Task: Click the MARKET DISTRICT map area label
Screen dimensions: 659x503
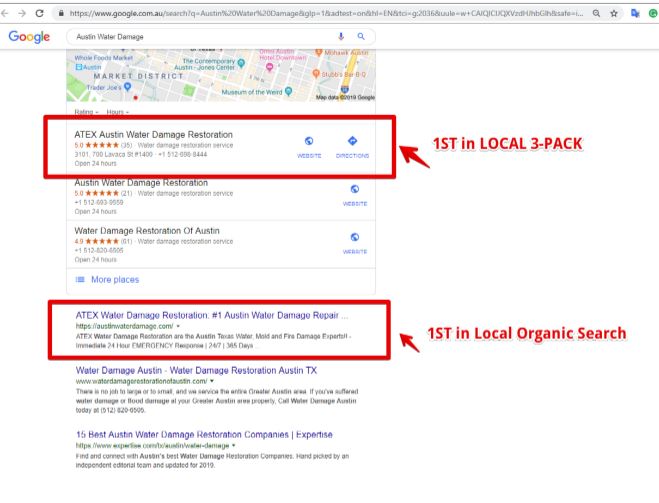Action: [x=138, y=76]
